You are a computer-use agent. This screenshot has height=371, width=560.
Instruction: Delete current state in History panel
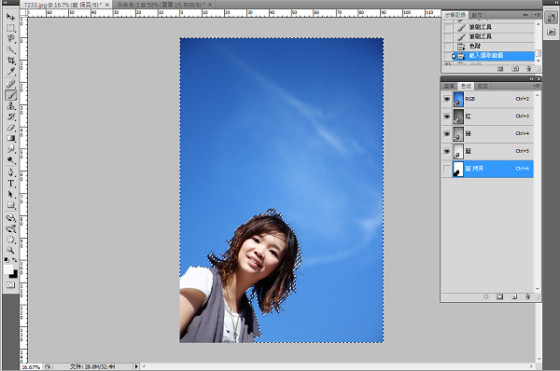click(529, 69)
